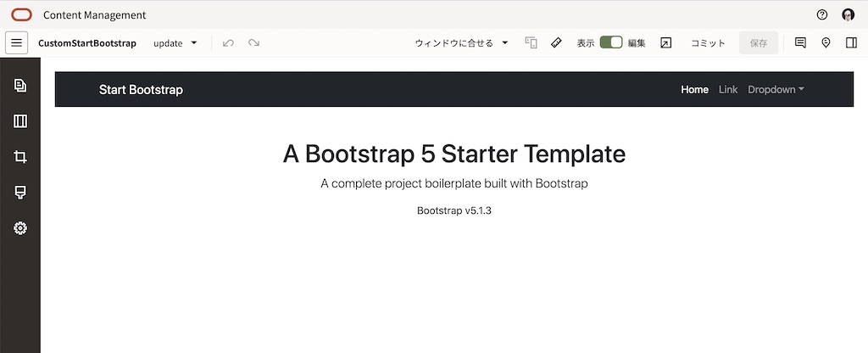Click the Home nav item

[x=694, y=89]
